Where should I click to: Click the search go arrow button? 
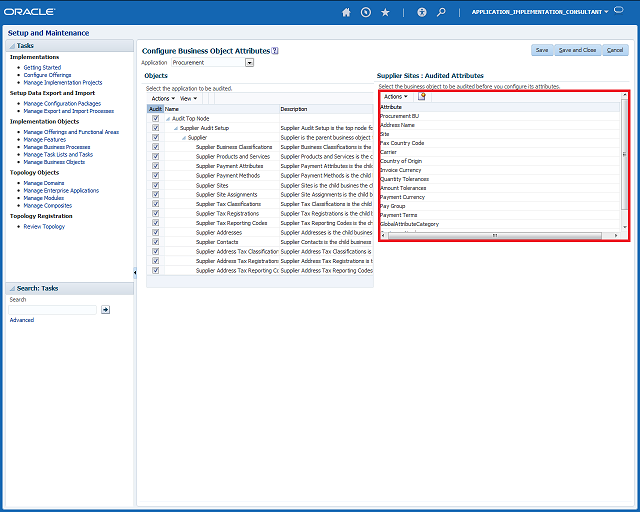click(x=105, y=309)
